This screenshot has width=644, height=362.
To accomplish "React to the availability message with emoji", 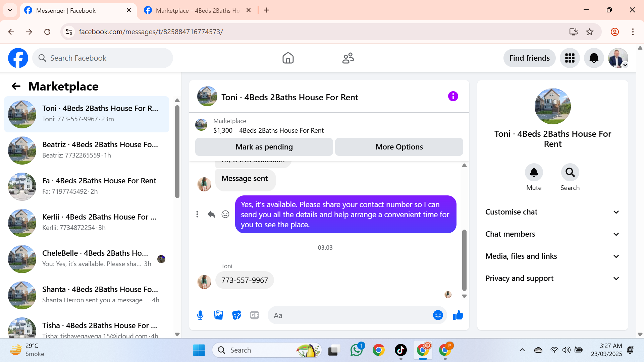I will [x=225, y=214].
